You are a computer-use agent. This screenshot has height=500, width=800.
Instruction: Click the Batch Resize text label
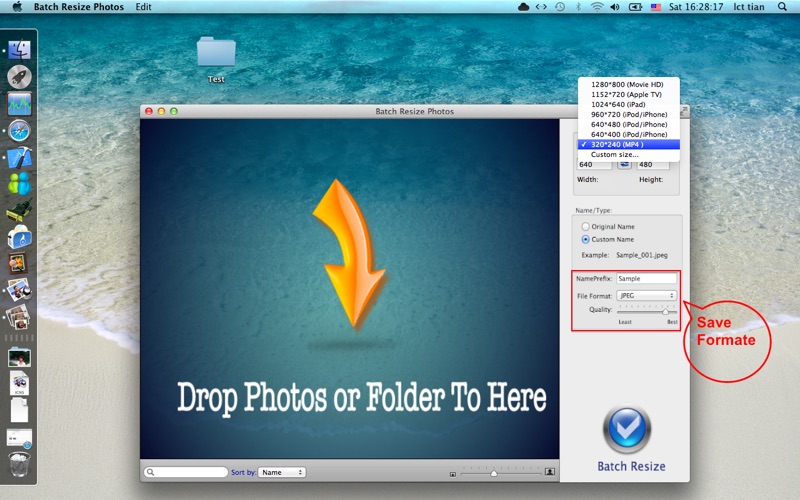(x=631, y=466)
